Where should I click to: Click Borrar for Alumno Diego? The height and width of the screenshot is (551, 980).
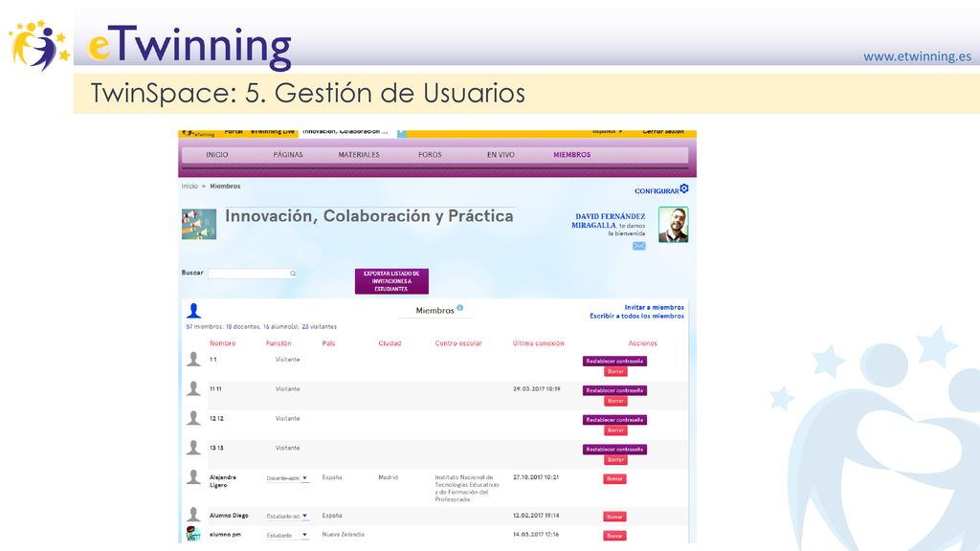[615, 517]
